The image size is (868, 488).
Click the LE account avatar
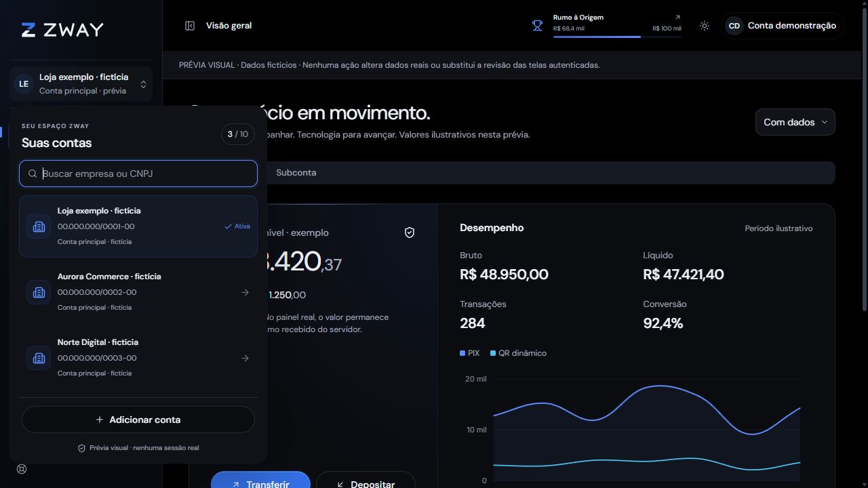pyautogui.click(x=24, y=84)
